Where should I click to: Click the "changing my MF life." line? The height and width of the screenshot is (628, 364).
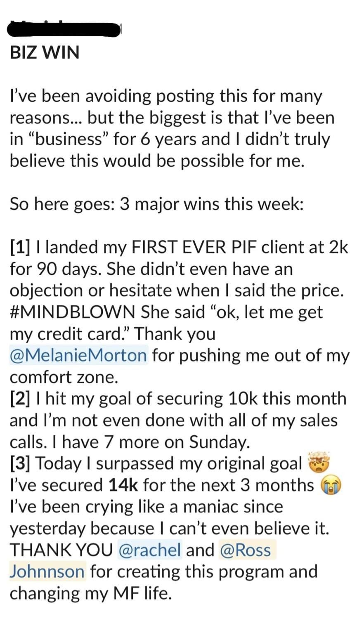(x=90, y=593)
